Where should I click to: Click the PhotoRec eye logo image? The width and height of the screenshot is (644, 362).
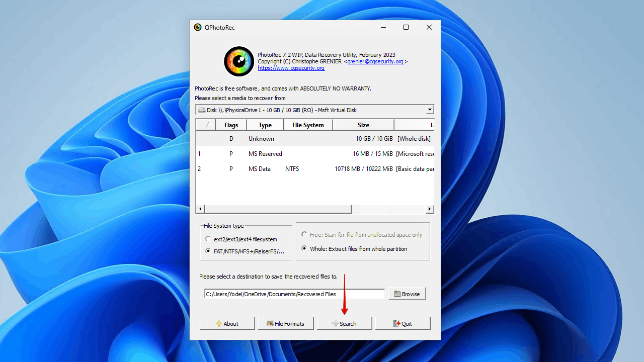pyautogui.click(x=238, y=61)
